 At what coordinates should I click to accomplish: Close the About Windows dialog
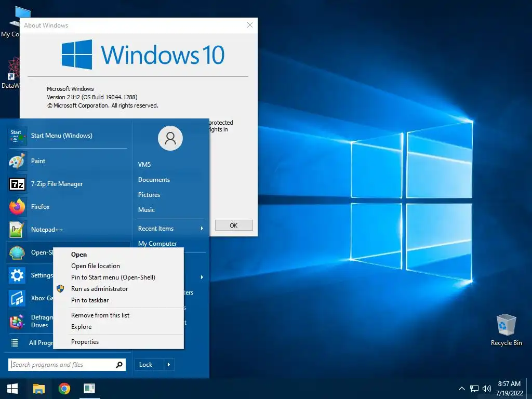coord(250,25)
